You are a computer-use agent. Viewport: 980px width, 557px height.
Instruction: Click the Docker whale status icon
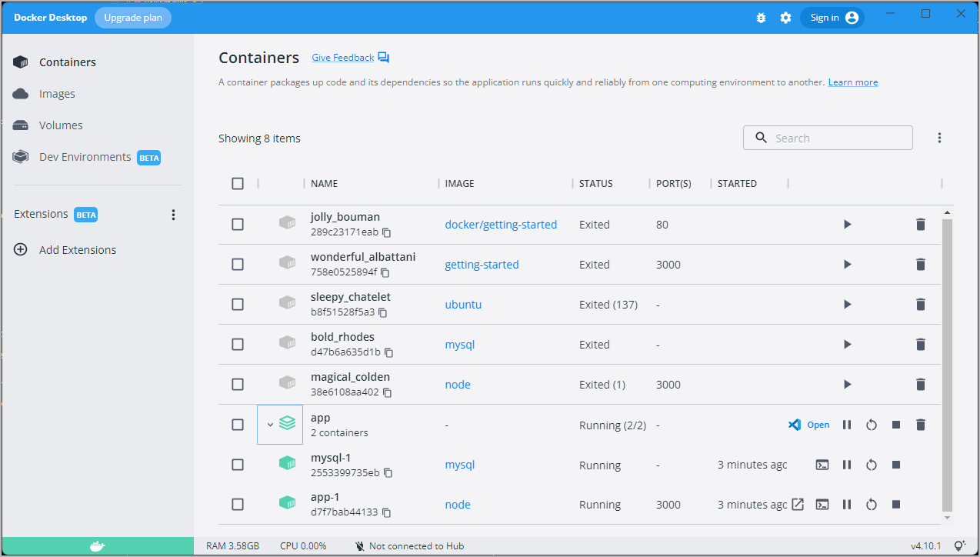(x=97, y=546)
